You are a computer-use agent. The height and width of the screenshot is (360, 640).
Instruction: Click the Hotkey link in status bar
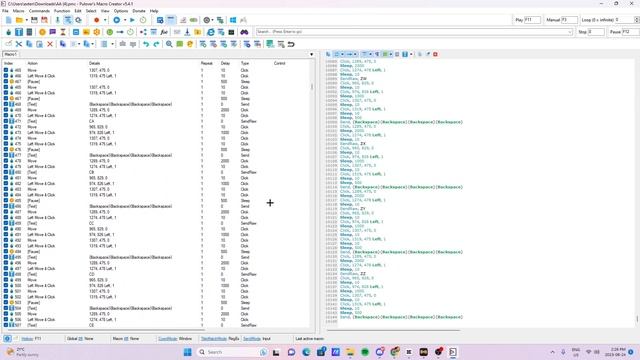click(x=27, y=339)
